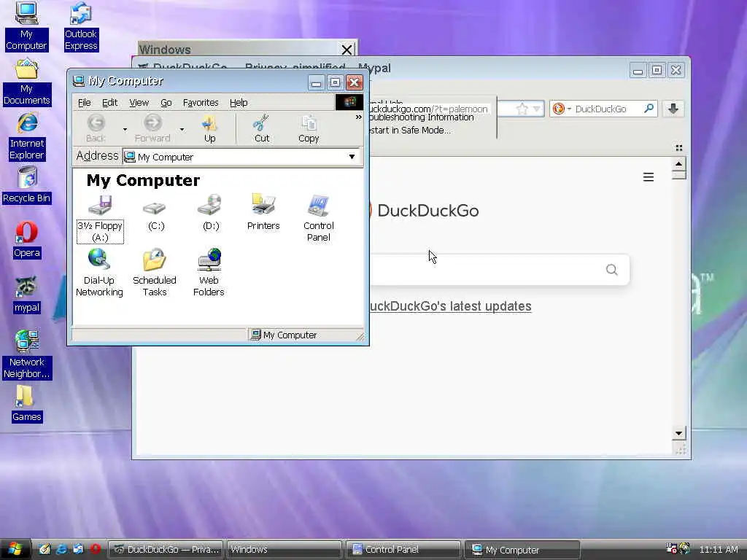
Task: Select the (D:) CD drive icon
Action: pyautogui.click(x=211, y=213)
